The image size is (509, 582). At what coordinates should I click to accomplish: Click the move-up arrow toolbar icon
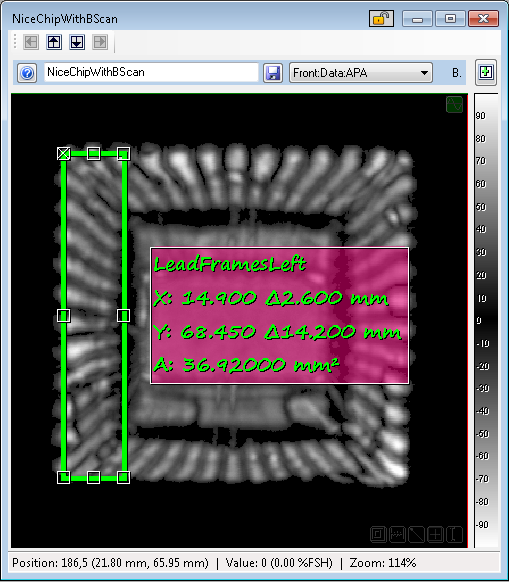[54, 42]
